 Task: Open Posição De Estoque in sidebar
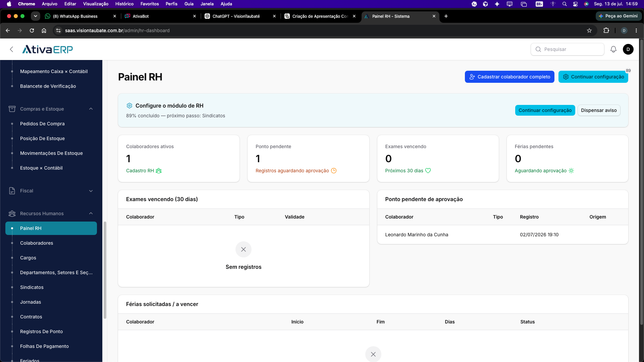(51, 138)
